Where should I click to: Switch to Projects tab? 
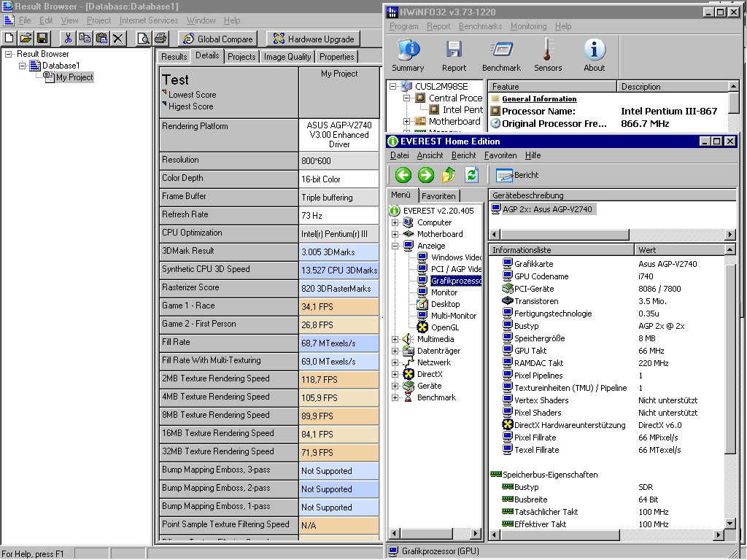point(241,57)
